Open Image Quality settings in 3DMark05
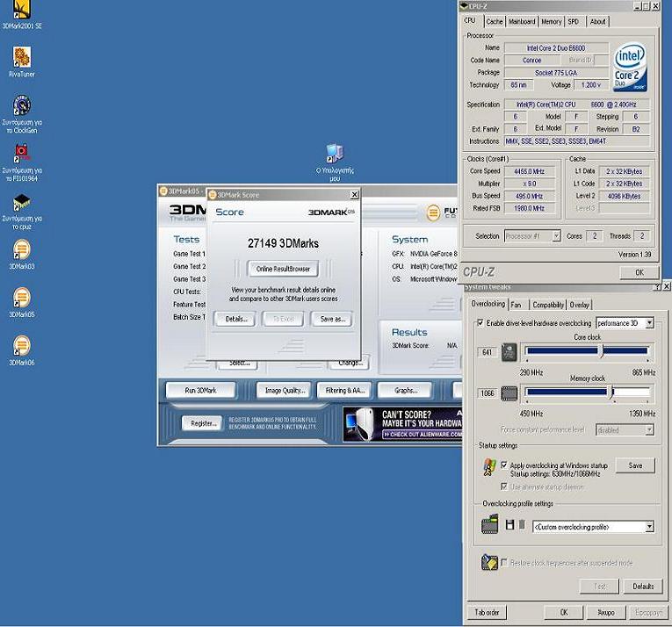 click(x=285, y=391)
